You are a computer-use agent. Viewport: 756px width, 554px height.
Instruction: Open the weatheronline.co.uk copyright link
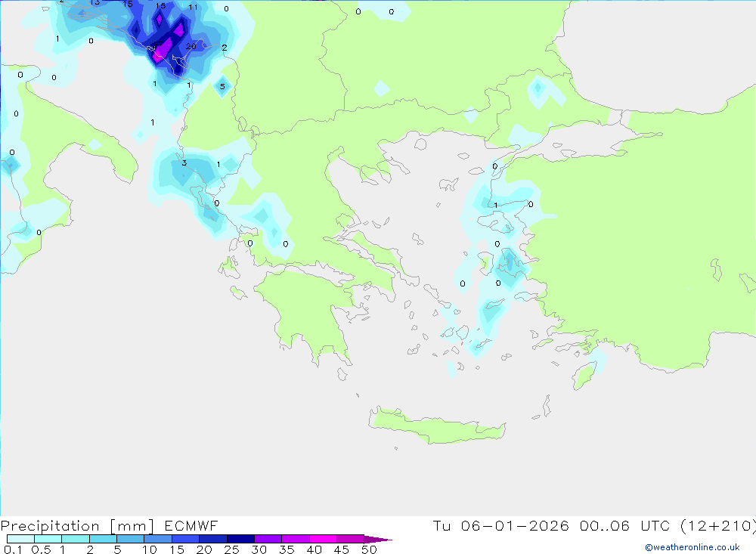(x=692, y=547)
